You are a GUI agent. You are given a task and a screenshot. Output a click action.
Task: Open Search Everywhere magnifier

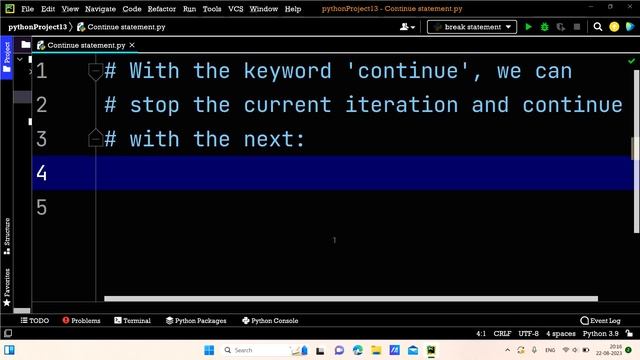(x=598, y=27)
